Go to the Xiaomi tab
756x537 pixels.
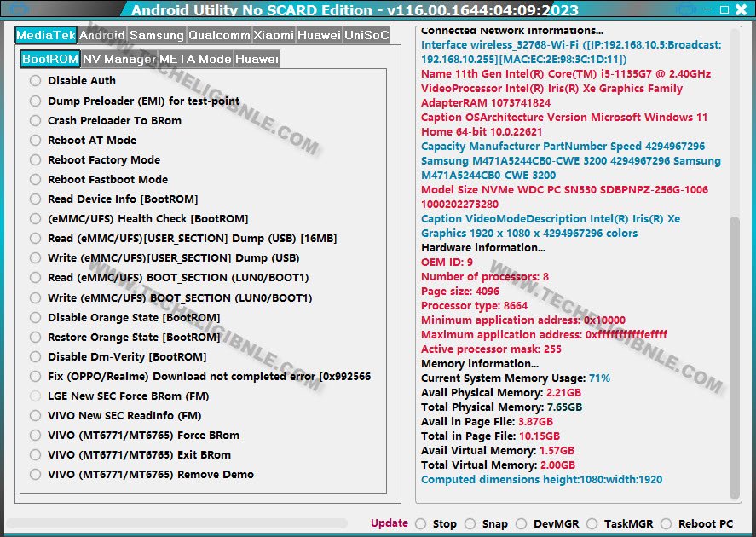(274, 35)
